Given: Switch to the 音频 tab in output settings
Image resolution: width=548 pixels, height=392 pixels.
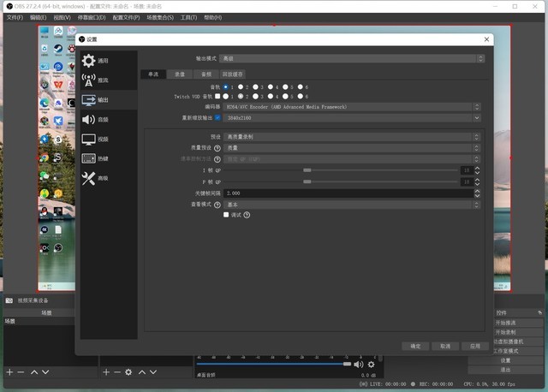Looking at the screenshot, I should click(206, 74).
